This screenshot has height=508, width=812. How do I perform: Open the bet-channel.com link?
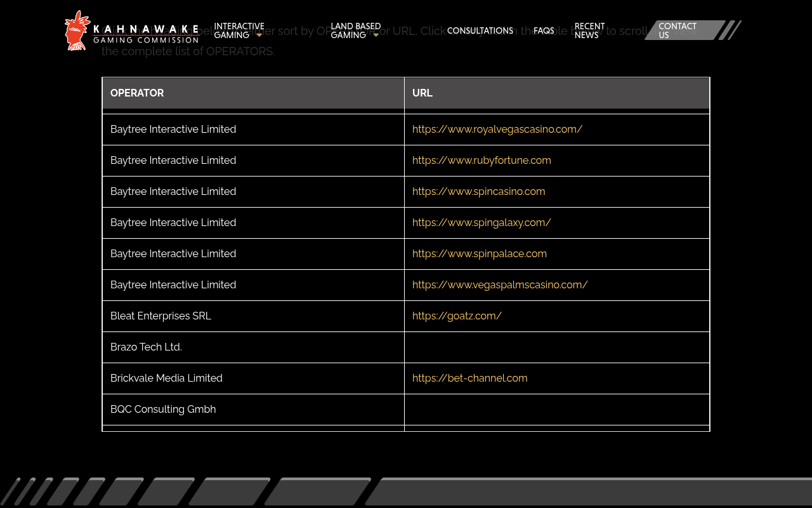click(x=470, y=378)
